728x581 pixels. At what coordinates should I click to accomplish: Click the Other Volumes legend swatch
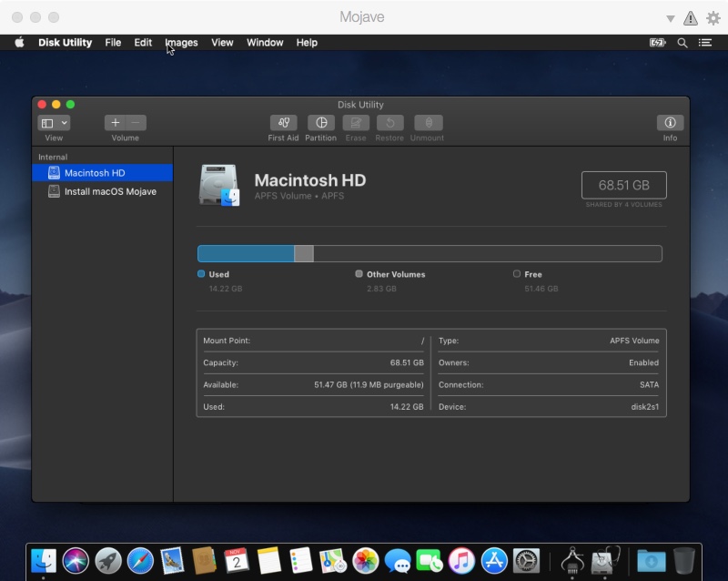[x=359, y=274]
